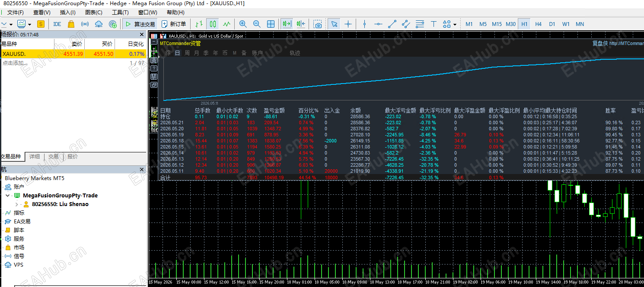
Task: Show monthly (月) stats in MTCommander panel
Action: [x=197, y=53]
